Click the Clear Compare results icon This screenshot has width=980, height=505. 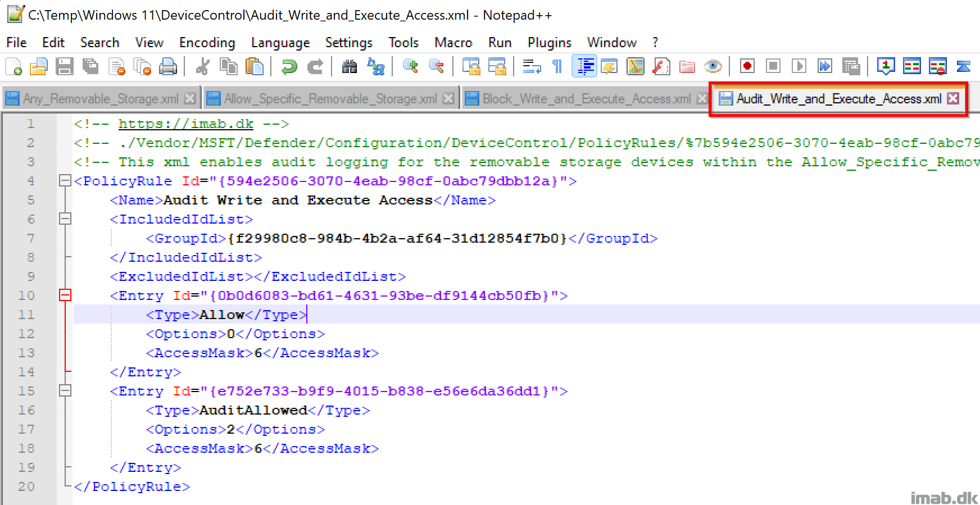pyautogui.click(x=938, y=66)
